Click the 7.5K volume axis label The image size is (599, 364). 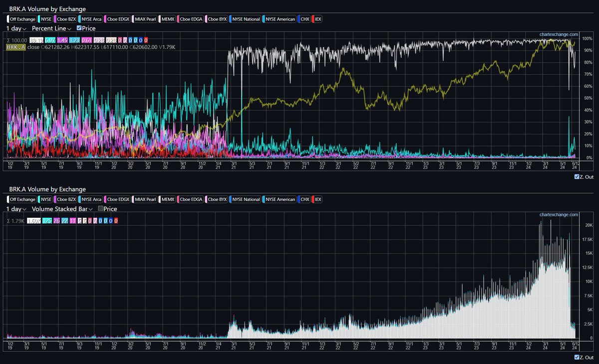pos(588,296)
